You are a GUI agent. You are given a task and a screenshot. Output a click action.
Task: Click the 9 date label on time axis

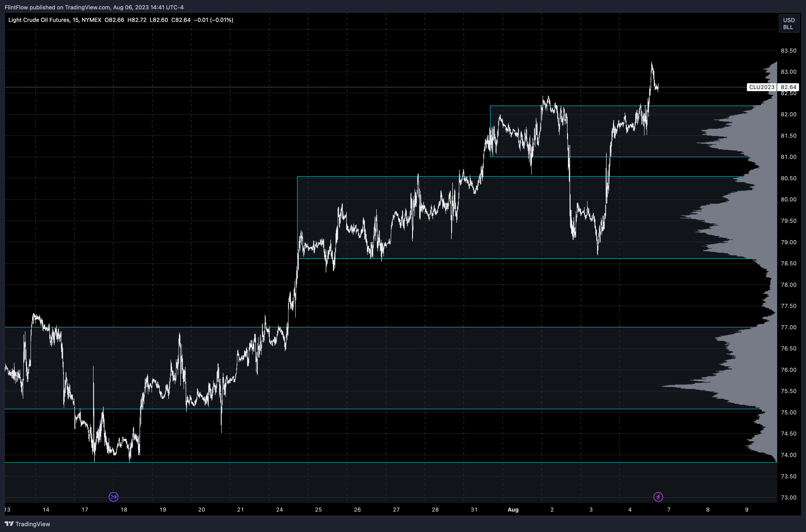click(747, 510)
